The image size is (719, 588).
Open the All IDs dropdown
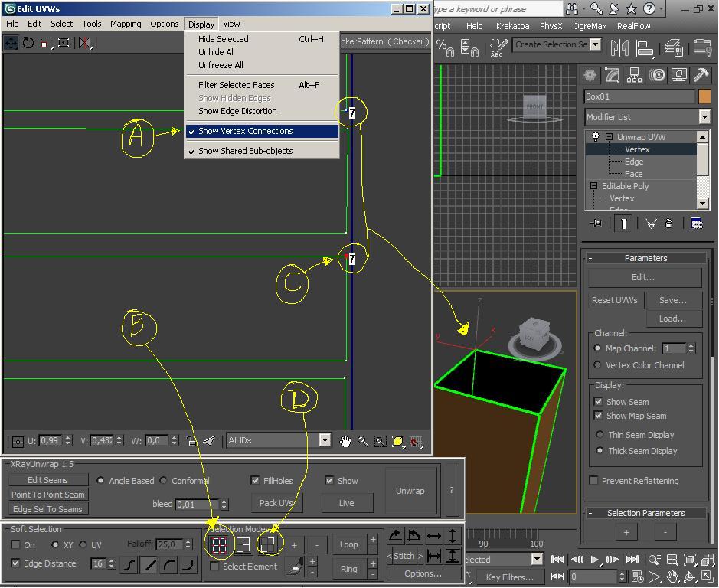coord(325,440)
